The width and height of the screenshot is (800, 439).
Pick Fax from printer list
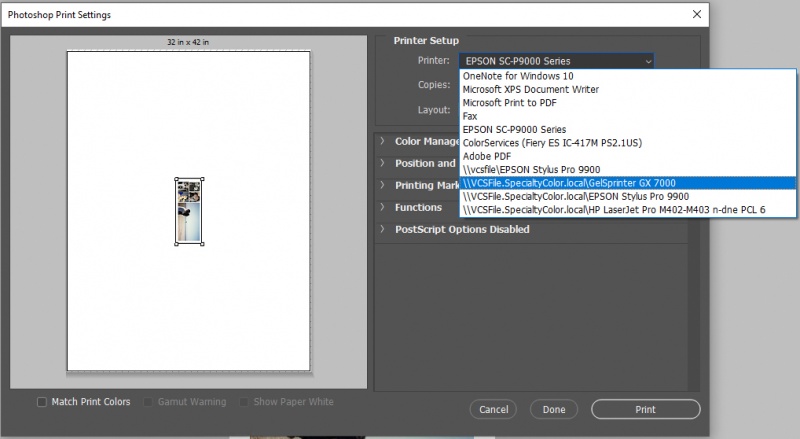(470, 116)
